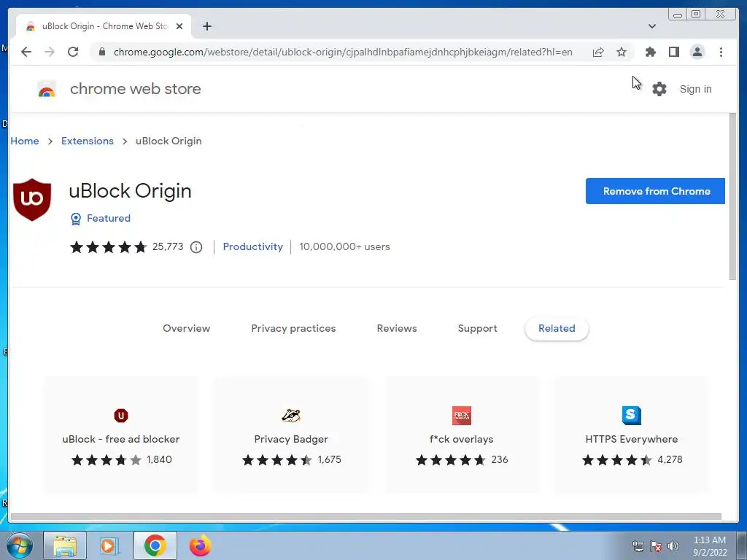Click Remove from Chrome button
The height and width of the screenshot is (560, 747).
[656, 191]
